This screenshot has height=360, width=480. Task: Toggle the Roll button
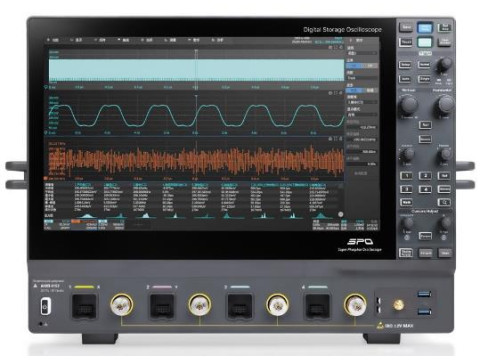(x=425, y=125)
